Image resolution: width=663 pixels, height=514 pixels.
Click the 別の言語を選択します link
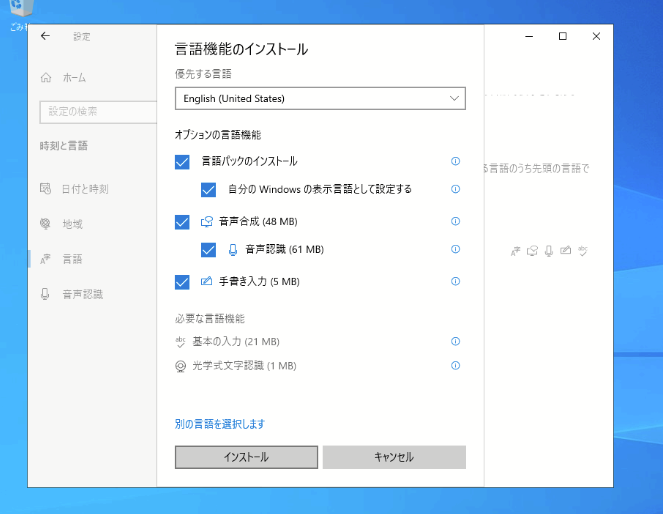click(219, 424)
